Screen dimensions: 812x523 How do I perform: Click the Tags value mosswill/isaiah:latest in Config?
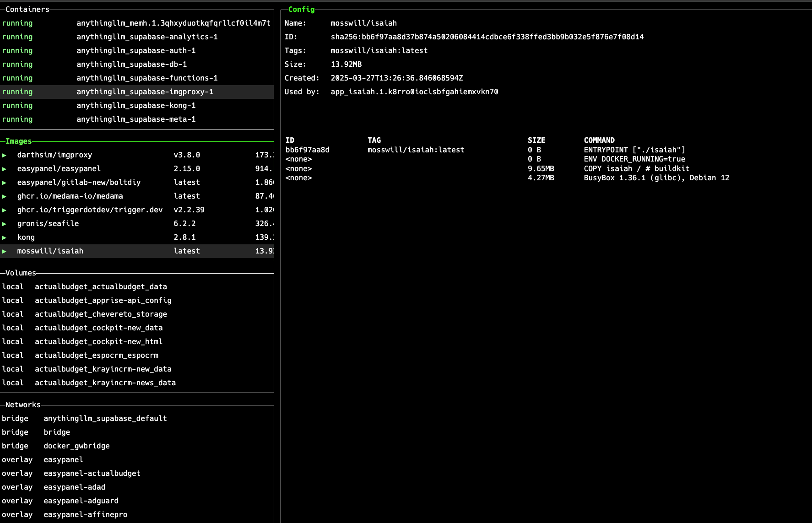tap(379, 50)
